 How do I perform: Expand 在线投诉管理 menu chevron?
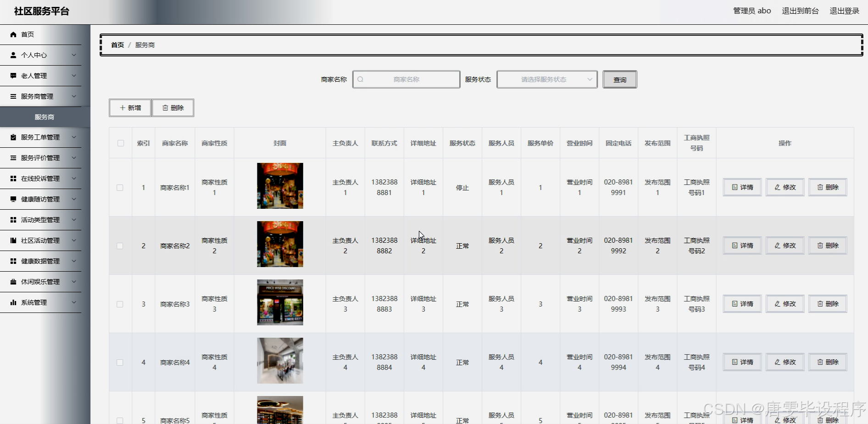click(x=74, y=179)
